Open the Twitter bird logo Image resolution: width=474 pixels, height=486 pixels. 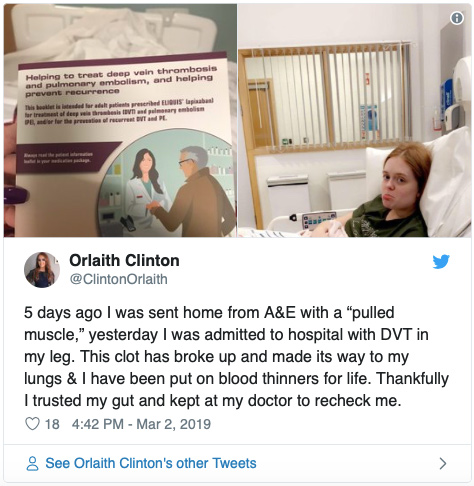tap(441, 262)
